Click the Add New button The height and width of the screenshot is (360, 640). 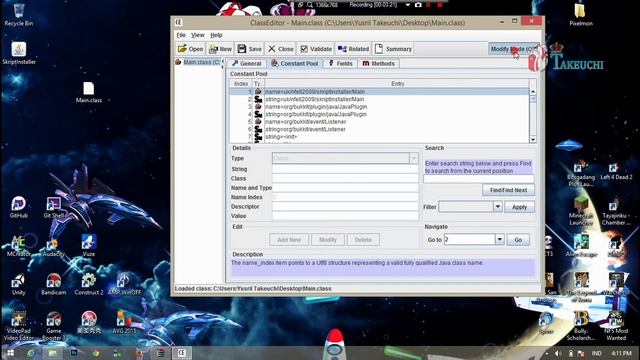(289, 240)
